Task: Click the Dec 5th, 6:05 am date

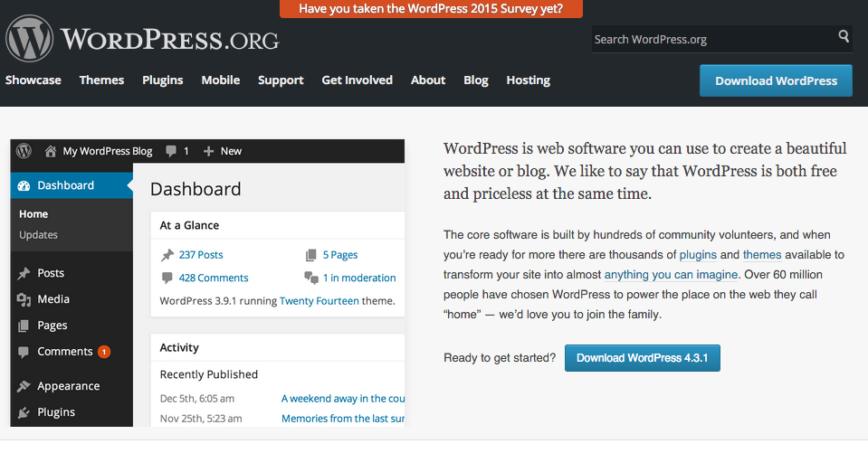Action: click(x=197, y=398)
